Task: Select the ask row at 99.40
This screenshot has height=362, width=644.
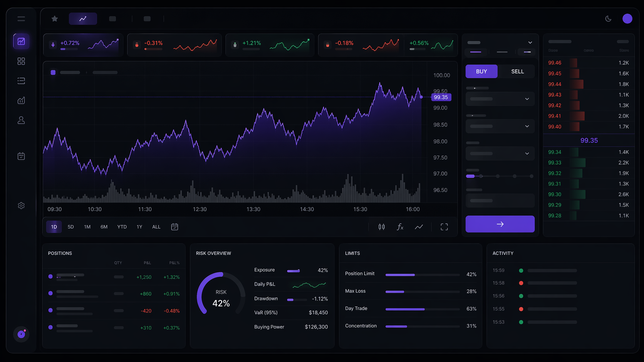Action: [x=589, y=127]
